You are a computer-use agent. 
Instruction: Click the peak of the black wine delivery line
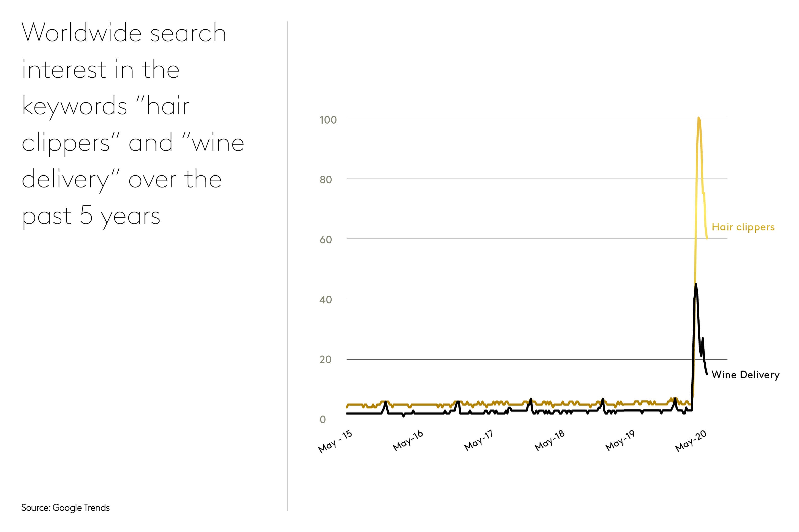click(696, 284)
